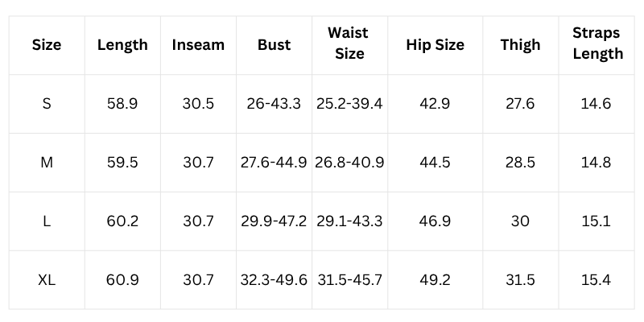This screenshot has height=322, width=644.
Task: Select the Bust column header
Action: pos(274,45)
